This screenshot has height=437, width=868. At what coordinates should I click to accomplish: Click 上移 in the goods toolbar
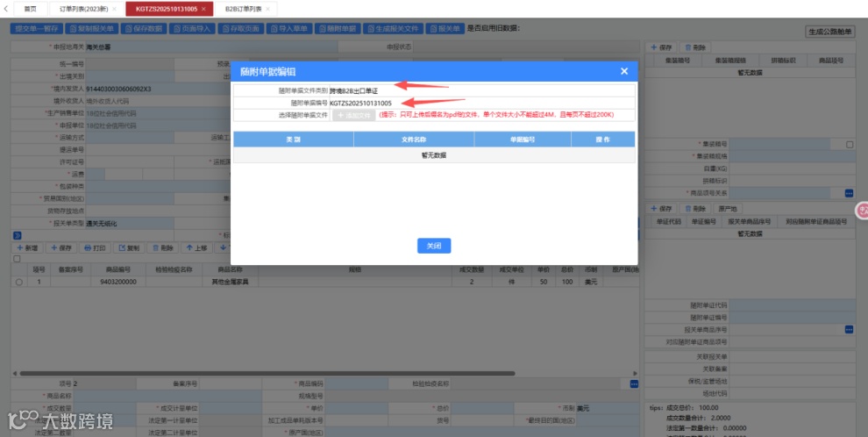[196, 248]
